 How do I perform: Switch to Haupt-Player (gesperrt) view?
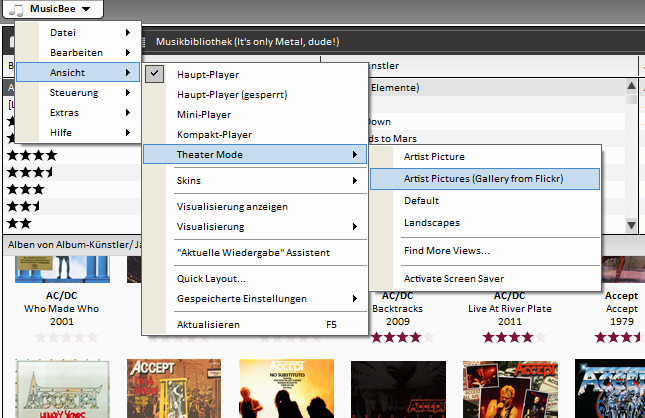pyautogui.click(x=255, y=95)
